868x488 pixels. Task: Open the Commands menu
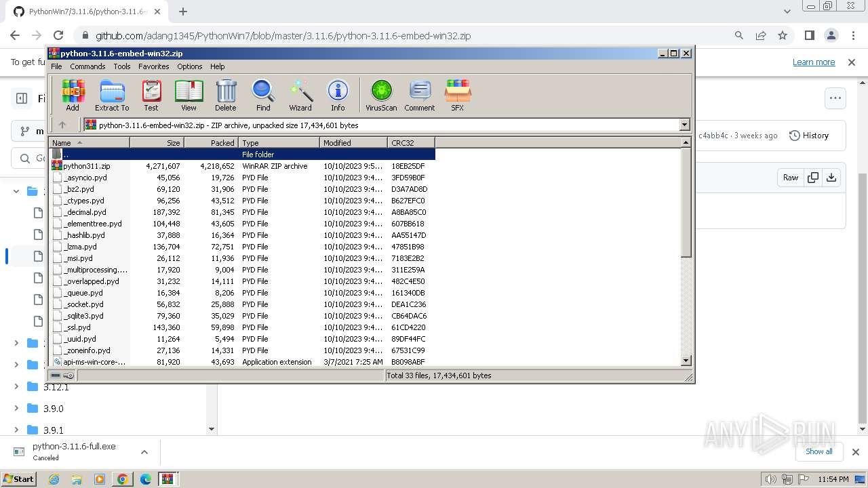pyautogui.click(x=87, y=66)
